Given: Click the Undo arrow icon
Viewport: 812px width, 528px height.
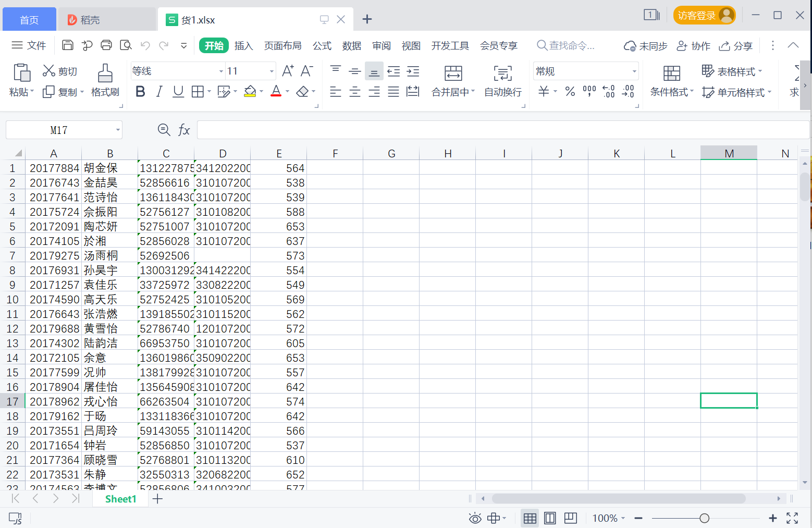Looking at the screenshot, I should (145, 45).
